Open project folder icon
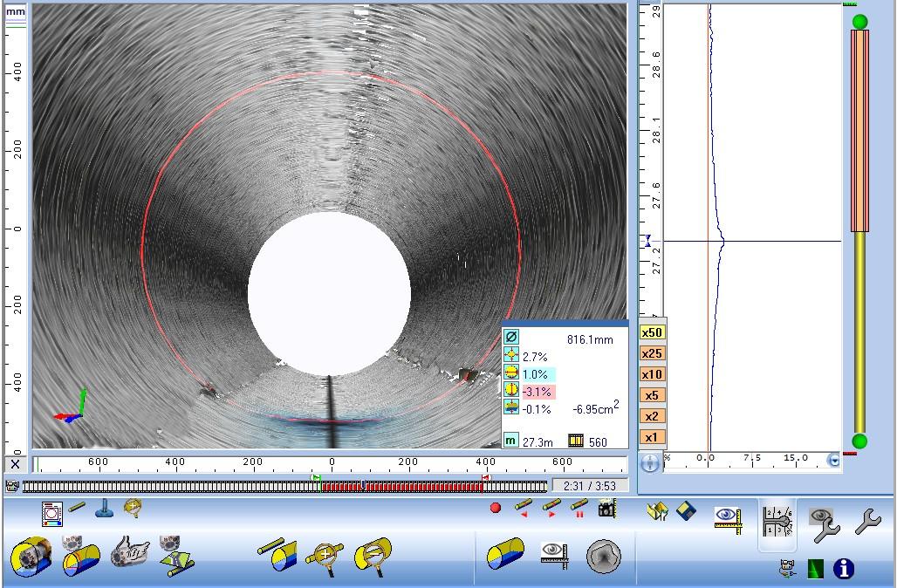The height and width of the screenshot is (588, 897). pyautogui.click(x=658, y=510)
